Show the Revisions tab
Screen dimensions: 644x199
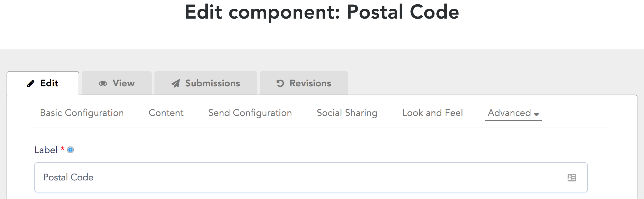pyautogui.click(x=304, y=83)
